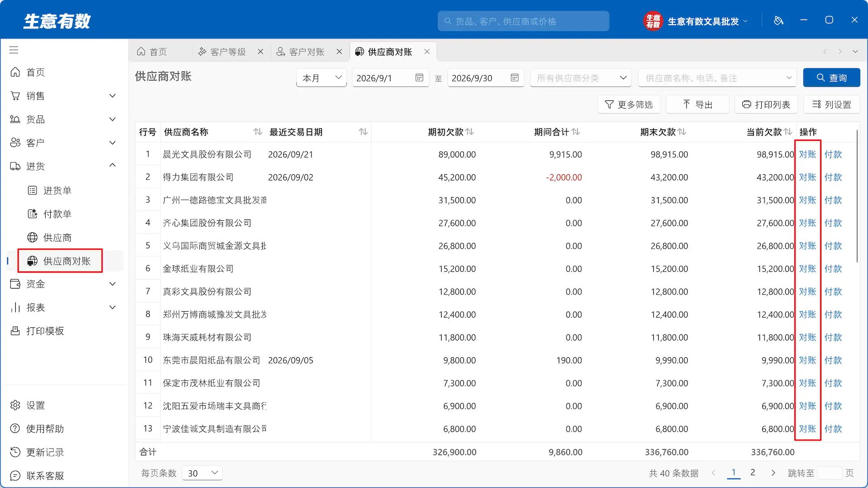Viewport: 868px width, 488px height.
Task: Open the 所有供应商分类 dropdown
Action: click(x=580, y=78)
